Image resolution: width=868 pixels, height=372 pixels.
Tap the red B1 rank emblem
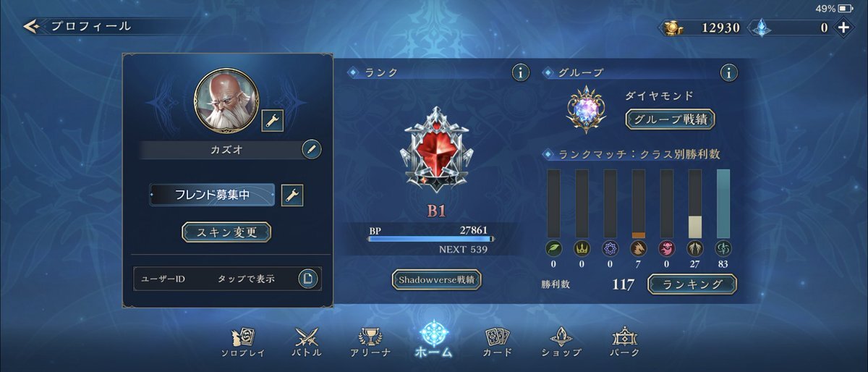point(436,150)
